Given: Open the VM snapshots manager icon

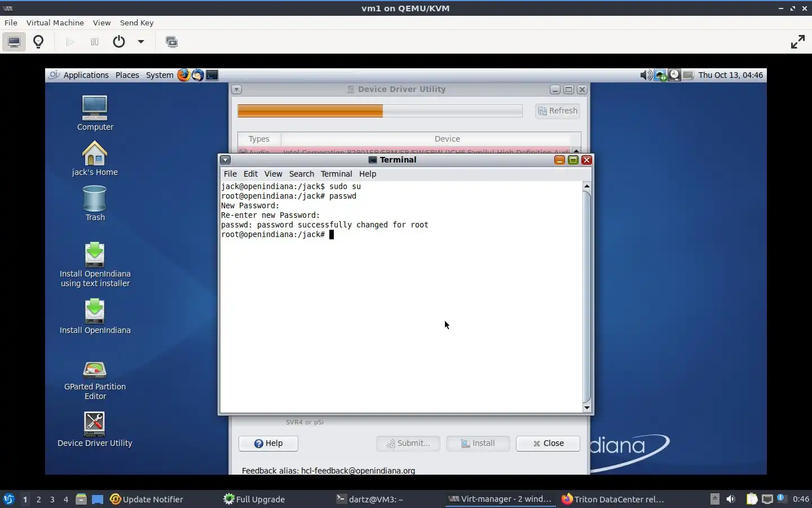Looking at the screenshot, I should tap(171, 42).
